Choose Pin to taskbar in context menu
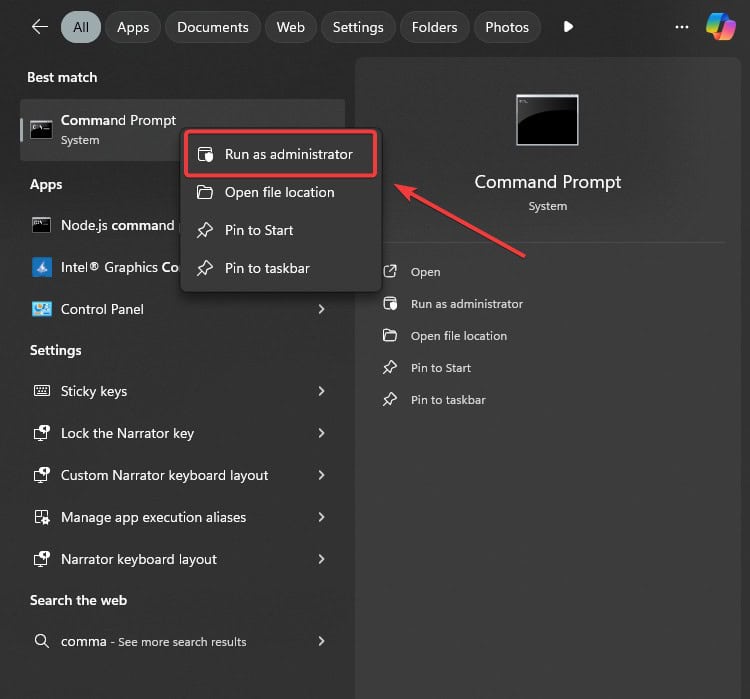 click(281, 268)
